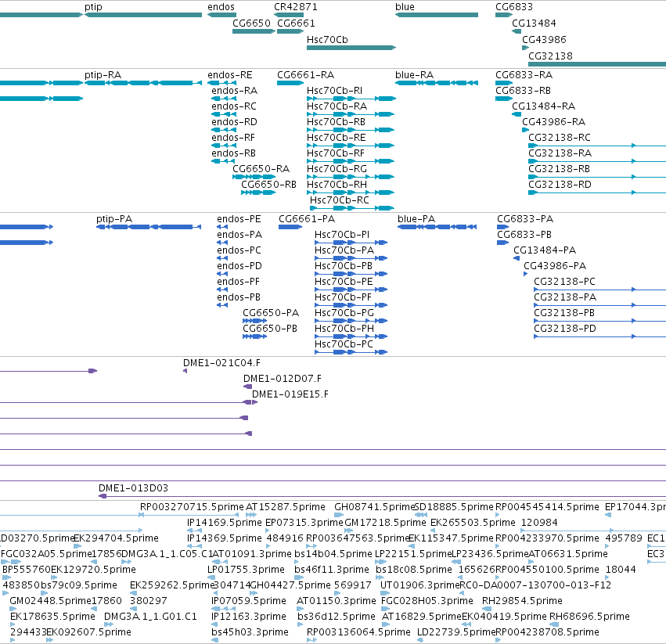This screenshot has width=666, height=644.
Task: Select the endos-RE transcript
Action: point(221,83)
